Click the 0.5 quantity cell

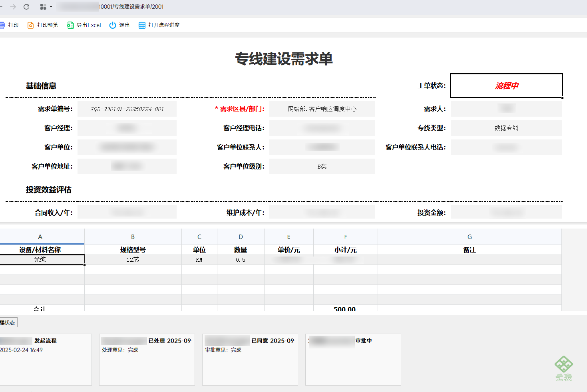click(x=241, y=260)
